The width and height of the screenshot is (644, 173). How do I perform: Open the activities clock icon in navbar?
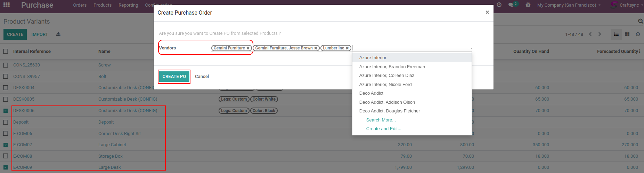click(x=499, y=5)
